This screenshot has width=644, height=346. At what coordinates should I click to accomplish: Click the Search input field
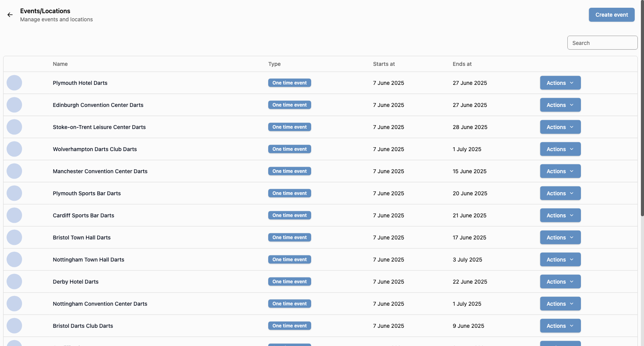(602, 43)
